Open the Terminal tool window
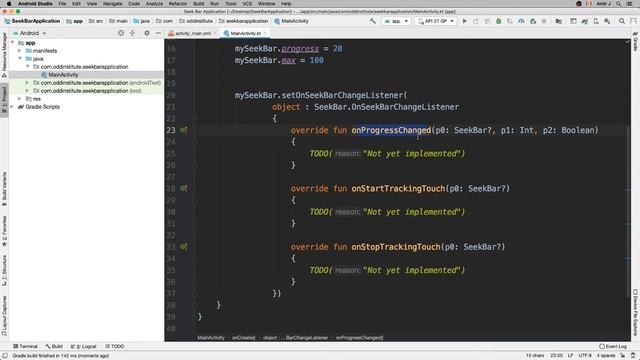 pos(25,346)
